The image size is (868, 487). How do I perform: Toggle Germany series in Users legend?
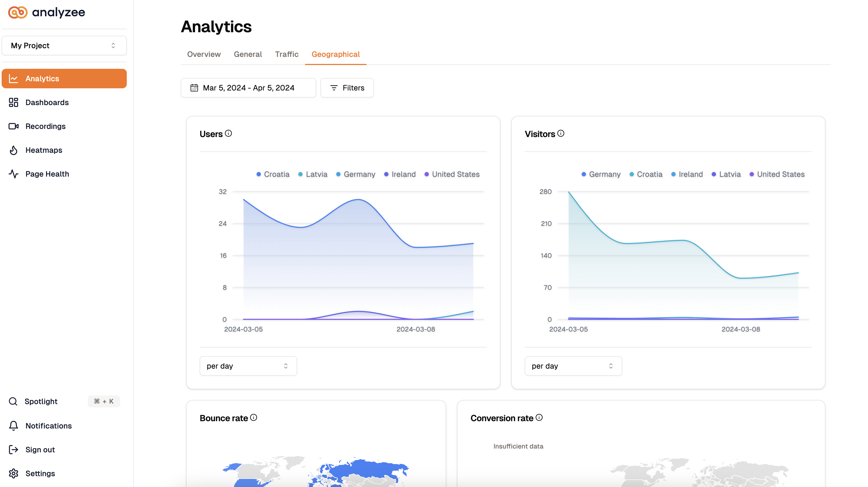355,174
